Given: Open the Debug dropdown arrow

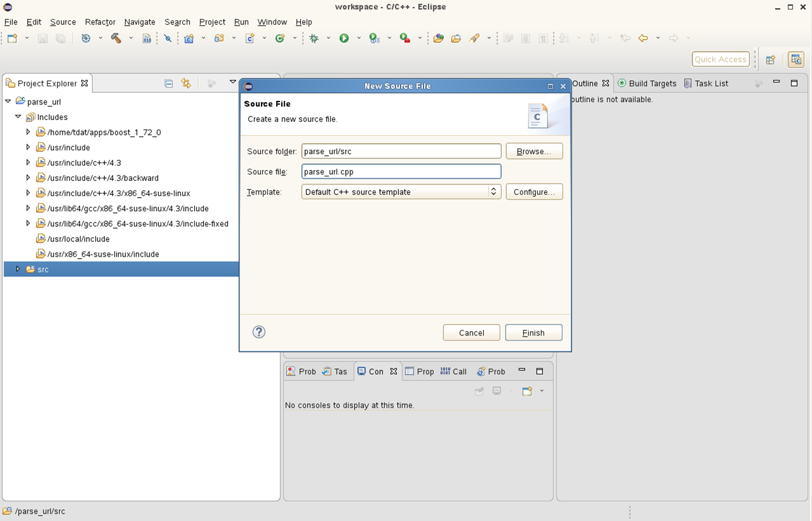Looking at the screenshot, I should click(328, 38).
